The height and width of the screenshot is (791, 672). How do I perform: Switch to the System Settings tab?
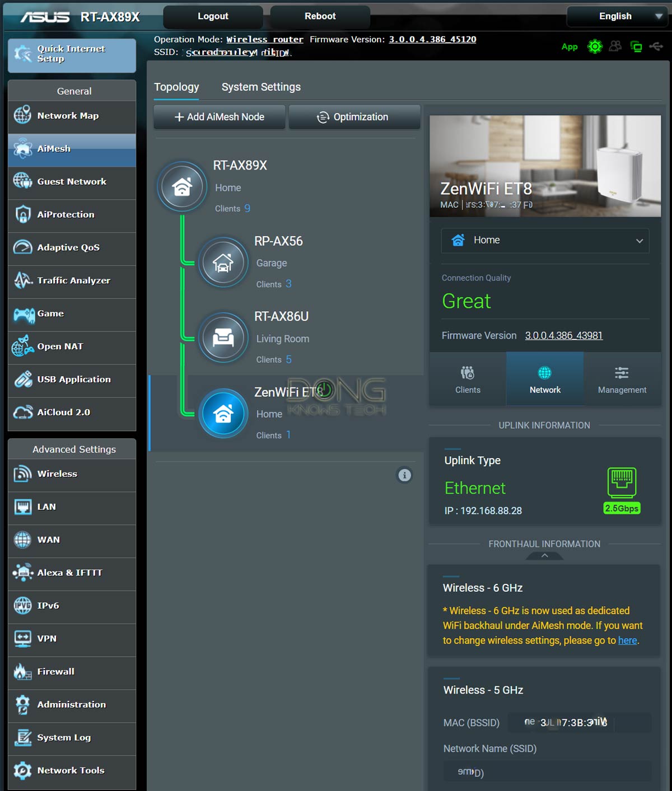click(261, 87)
